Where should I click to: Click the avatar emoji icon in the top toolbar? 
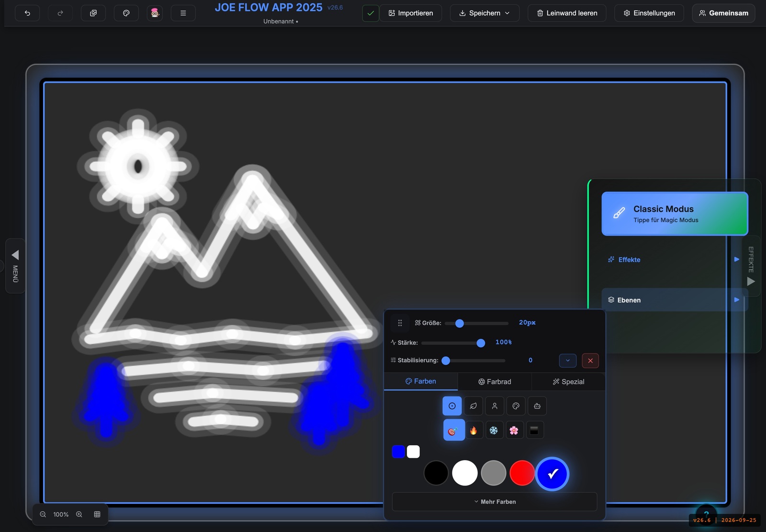(x=155, y=13)
